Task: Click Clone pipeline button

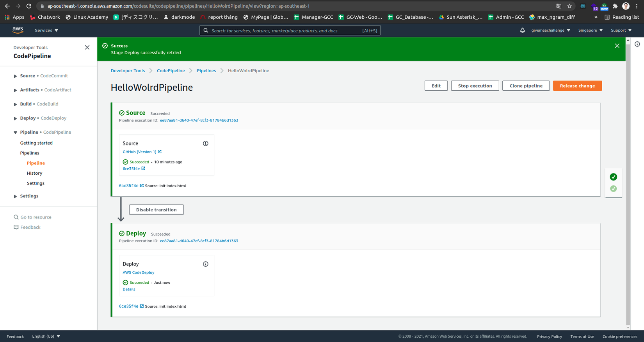Action: click(526, 86)
